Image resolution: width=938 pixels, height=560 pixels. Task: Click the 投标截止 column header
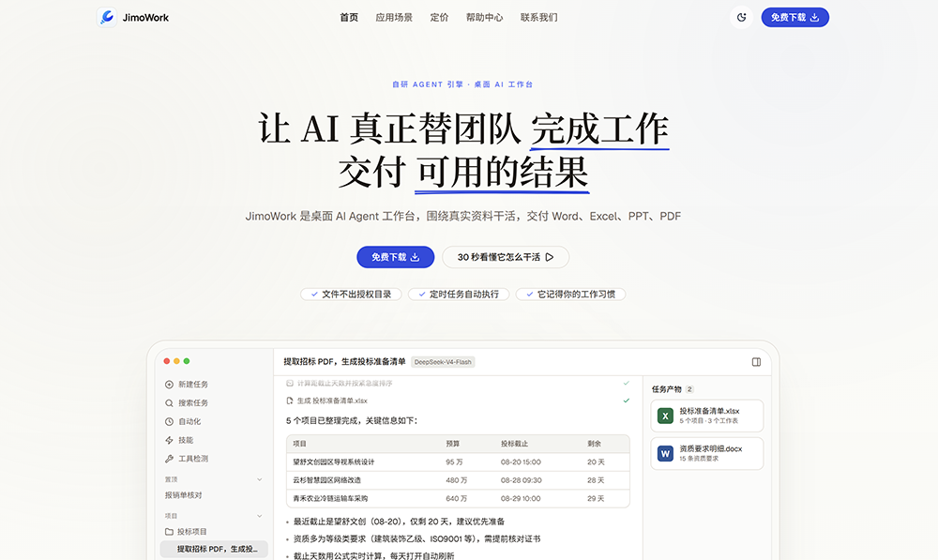[x=514, y=444]
